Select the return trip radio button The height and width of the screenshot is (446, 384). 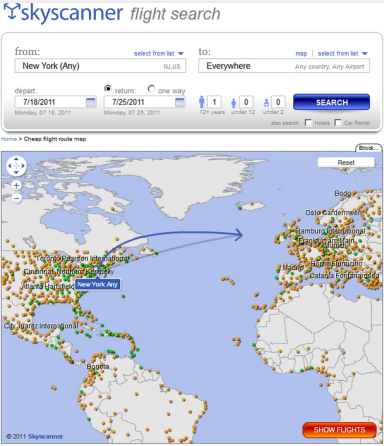click(108, 89)
